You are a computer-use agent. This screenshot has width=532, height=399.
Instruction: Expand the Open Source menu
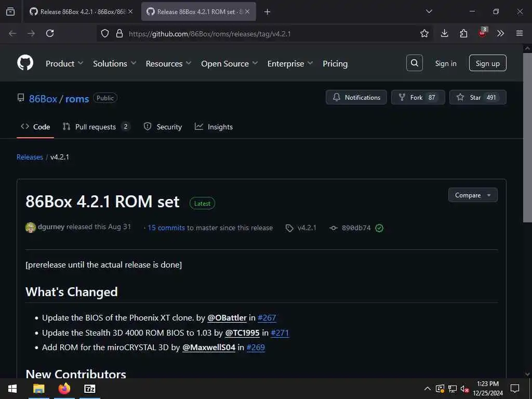(230, 63)
